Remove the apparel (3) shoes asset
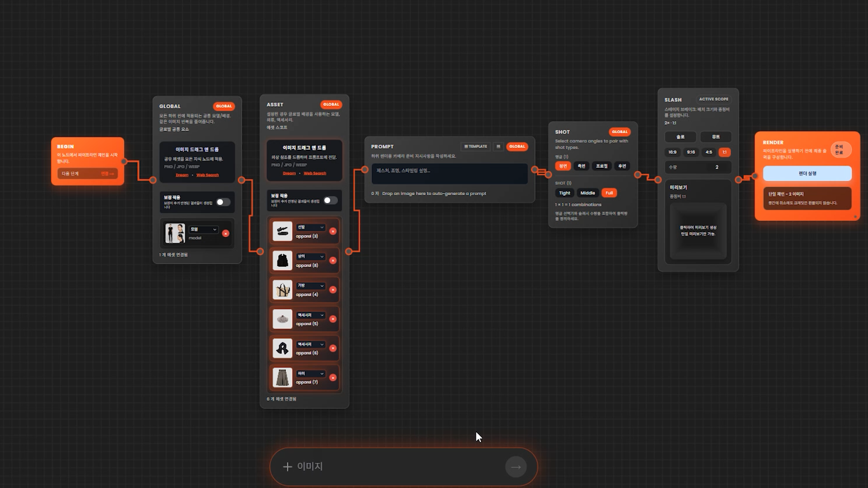 click(x=333, y=231)
